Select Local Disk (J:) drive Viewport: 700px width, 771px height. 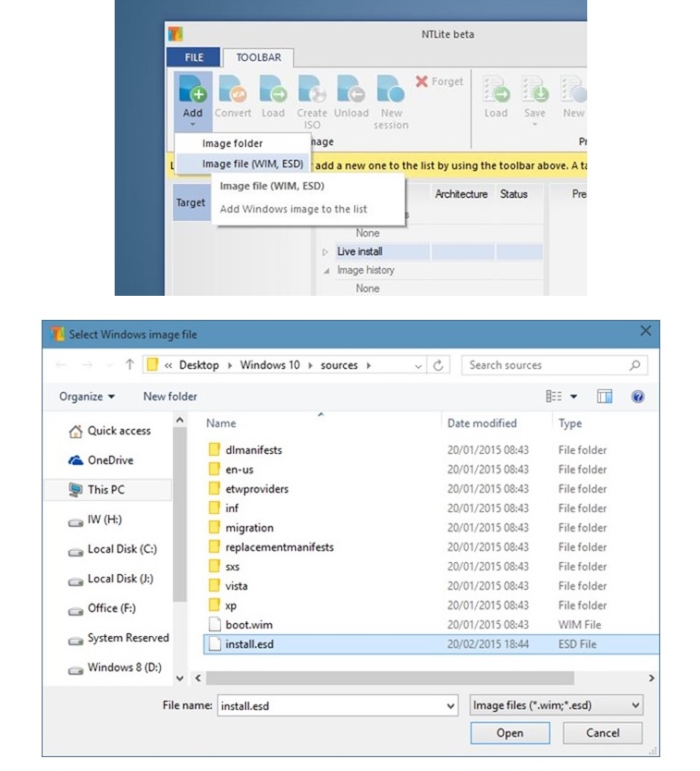pos(111,579)
